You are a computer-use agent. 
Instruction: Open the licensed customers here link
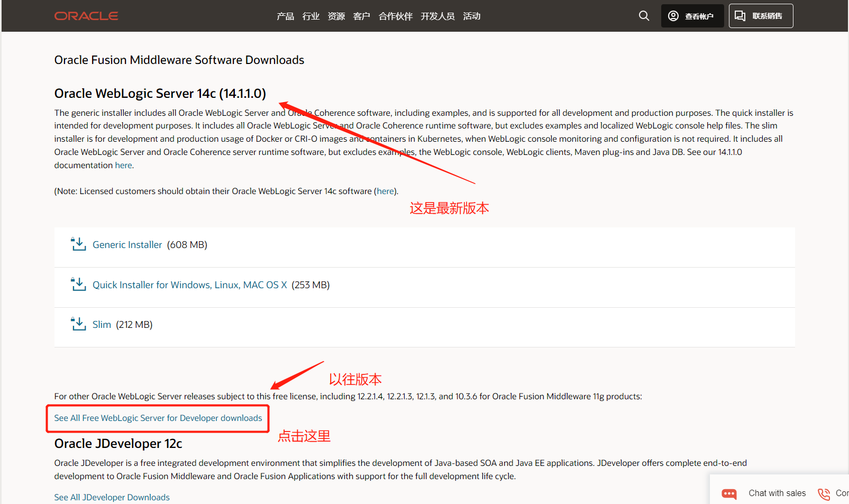click(386, 191)
